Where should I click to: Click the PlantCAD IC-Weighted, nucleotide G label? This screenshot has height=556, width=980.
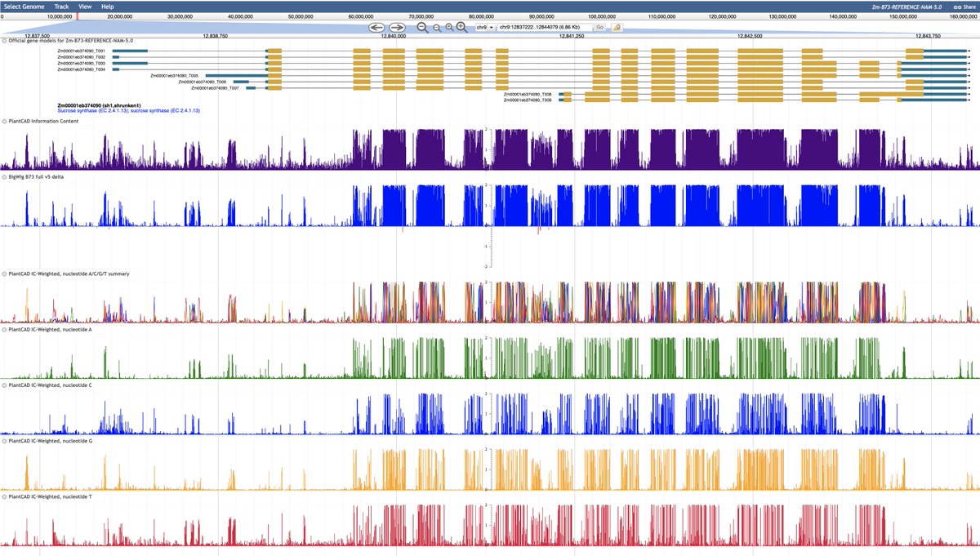coord(51,440)
